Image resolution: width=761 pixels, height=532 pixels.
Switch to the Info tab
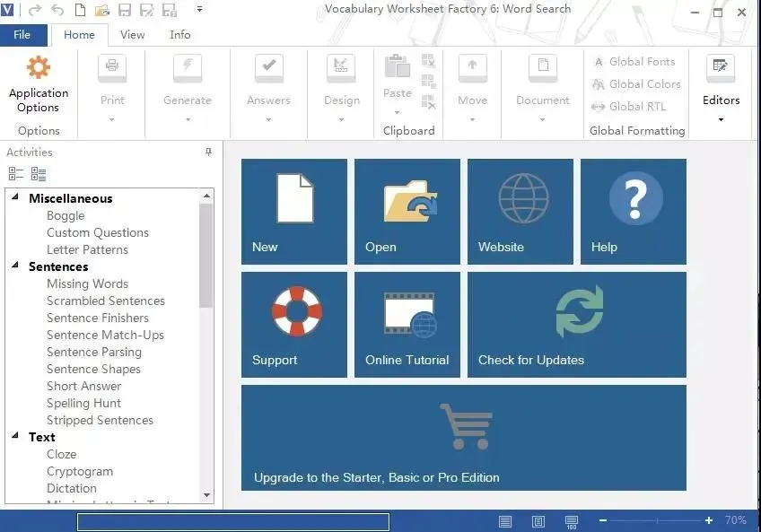(180, 35)
